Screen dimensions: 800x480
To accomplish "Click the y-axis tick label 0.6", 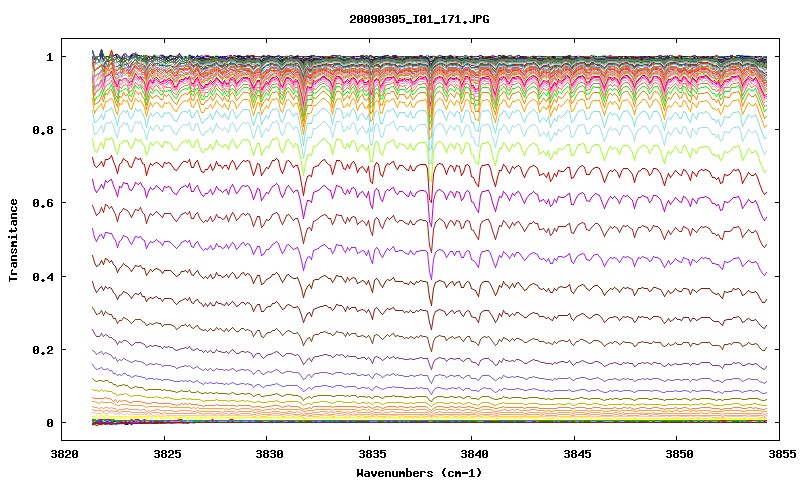I will click(x=43, y=203).
